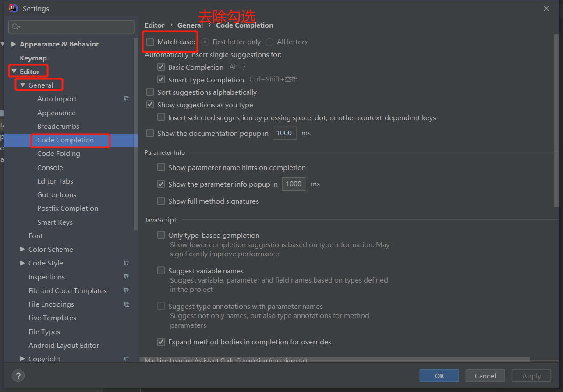Click the IntelliJ logo in title bar
The width and height of the screenshot is (563, 392).
pos(13,8)
